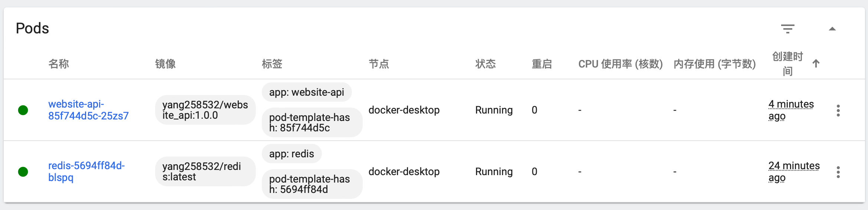This screenshot has height=210, width=868.
Task: Select the pod-template-hash 5694ff84d chip
Action: point(311,184)
